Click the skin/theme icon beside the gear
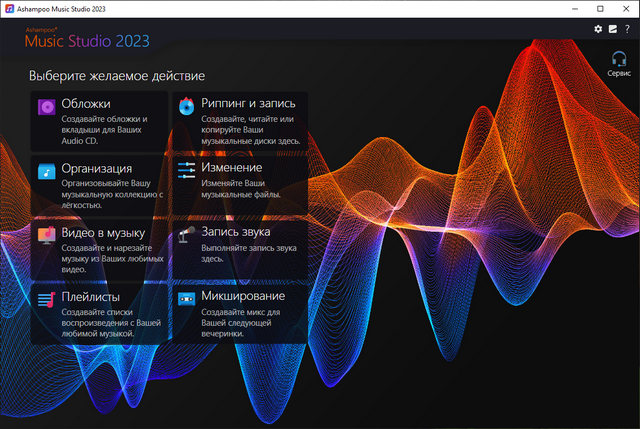640x429 pixels. 612,30
